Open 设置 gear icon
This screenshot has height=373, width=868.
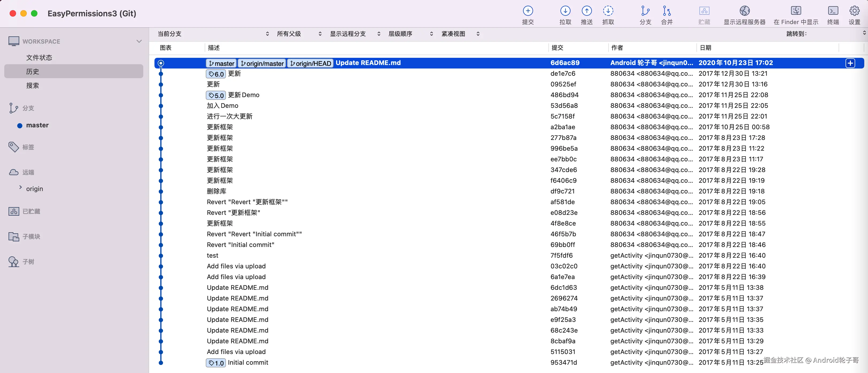(x=854, y=11)
